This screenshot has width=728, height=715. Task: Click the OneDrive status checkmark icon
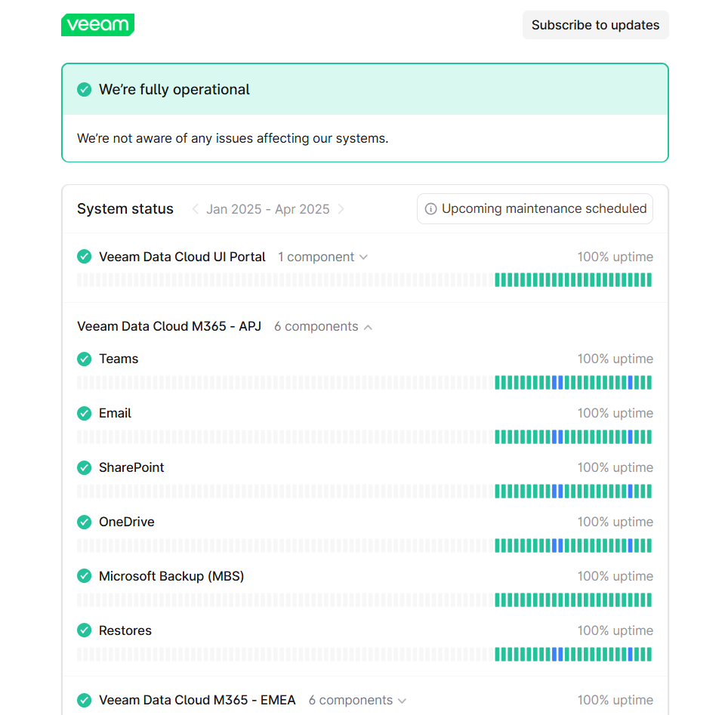(85, 522)
